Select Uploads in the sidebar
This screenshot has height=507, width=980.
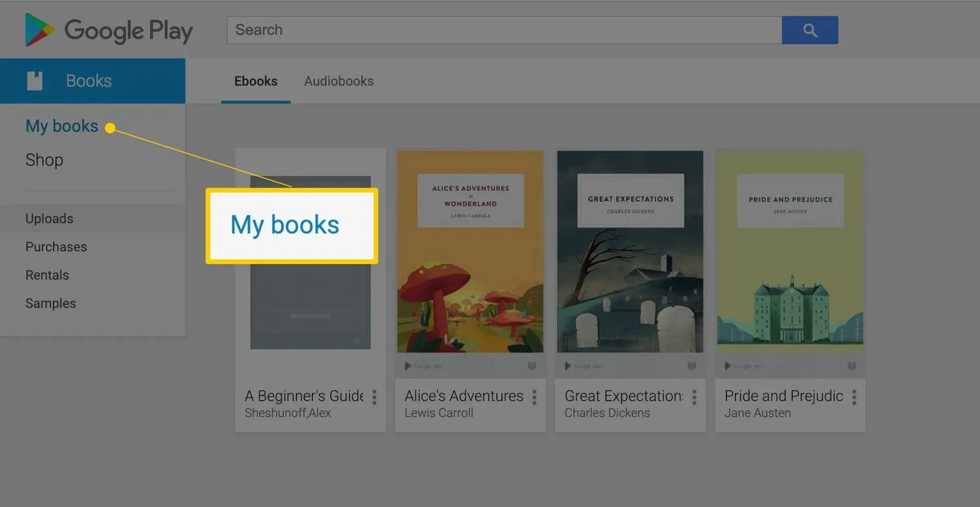pos(93,219)
